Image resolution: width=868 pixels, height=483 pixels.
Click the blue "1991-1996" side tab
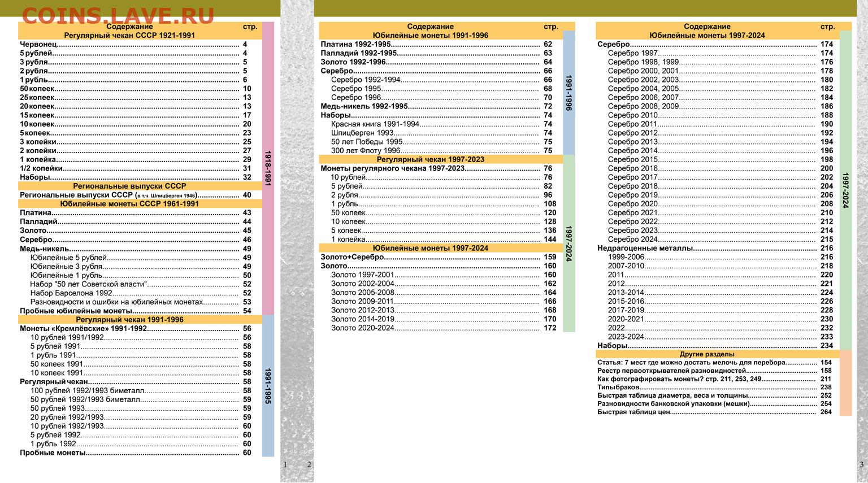tap(569, 93)
